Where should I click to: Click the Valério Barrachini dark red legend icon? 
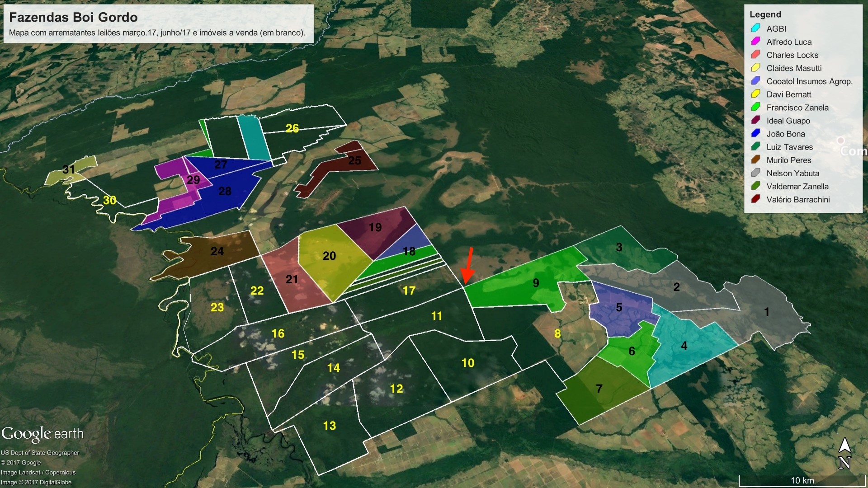click(x=755, y=199)
